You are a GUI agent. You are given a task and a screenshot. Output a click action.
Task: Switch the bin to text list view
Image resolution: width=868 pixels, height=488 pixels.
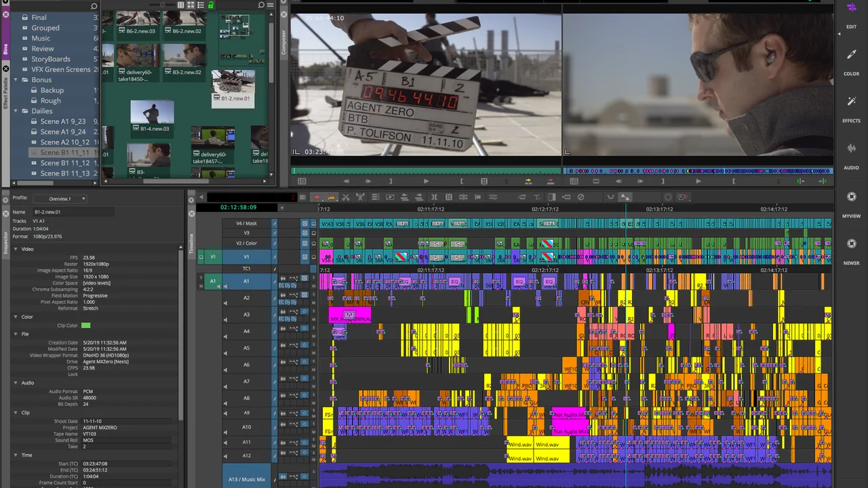pos(179,5)
